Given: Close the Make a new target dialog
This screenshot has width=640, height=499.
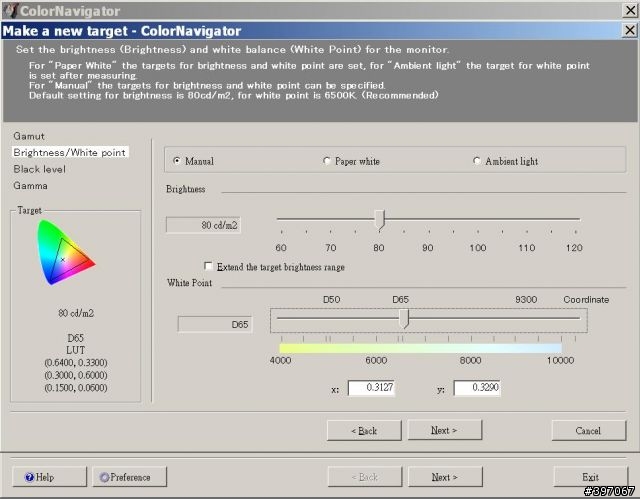Looking at the screenshot, I should point(630,30).
